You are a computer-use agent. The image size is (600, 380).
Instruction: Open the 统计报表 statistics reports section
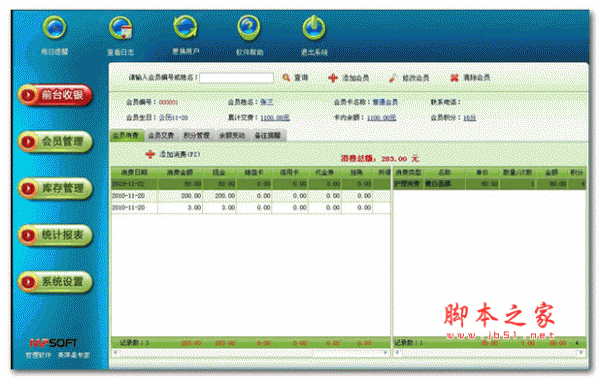55,235
